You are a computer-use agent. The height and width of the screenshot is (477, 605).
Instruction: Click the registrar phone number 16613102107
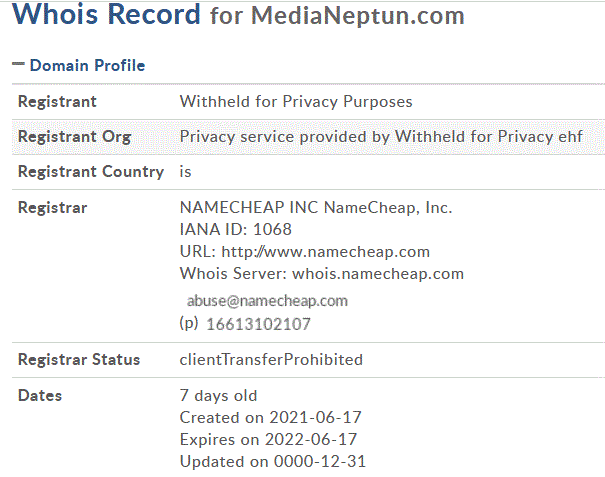(x=258, y=324)
